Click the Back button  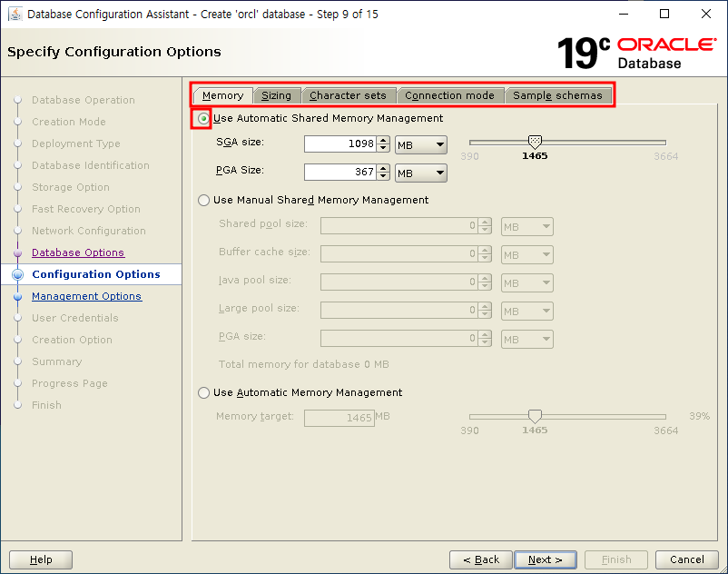coord(481,559)
